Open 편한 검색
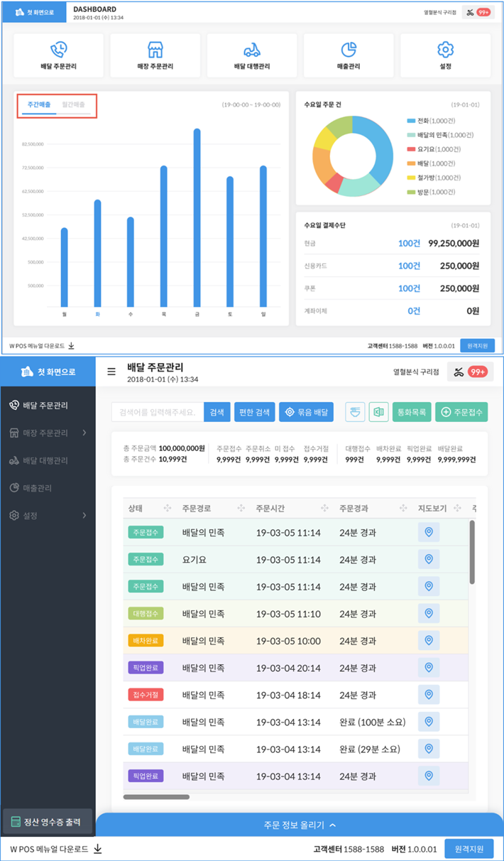Viewport: 504px width, 861px height. click(x=254, y=412)
